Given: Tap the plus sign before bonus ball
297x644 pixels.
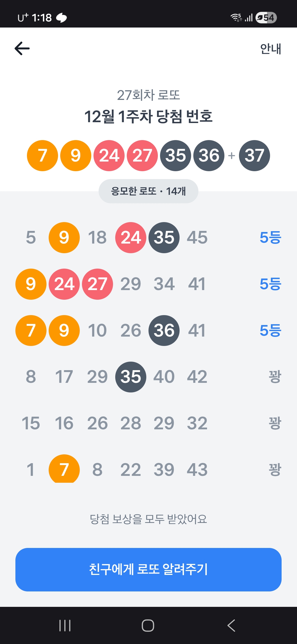Looking at the screenshot, I should tap(232, 156).
